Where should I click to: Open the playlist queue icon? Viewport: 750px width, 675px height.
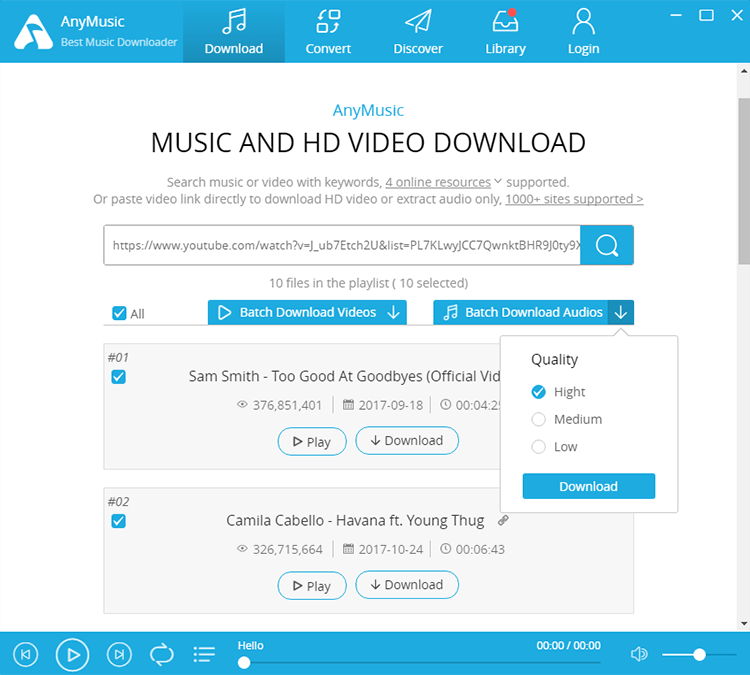click(204, 654)
